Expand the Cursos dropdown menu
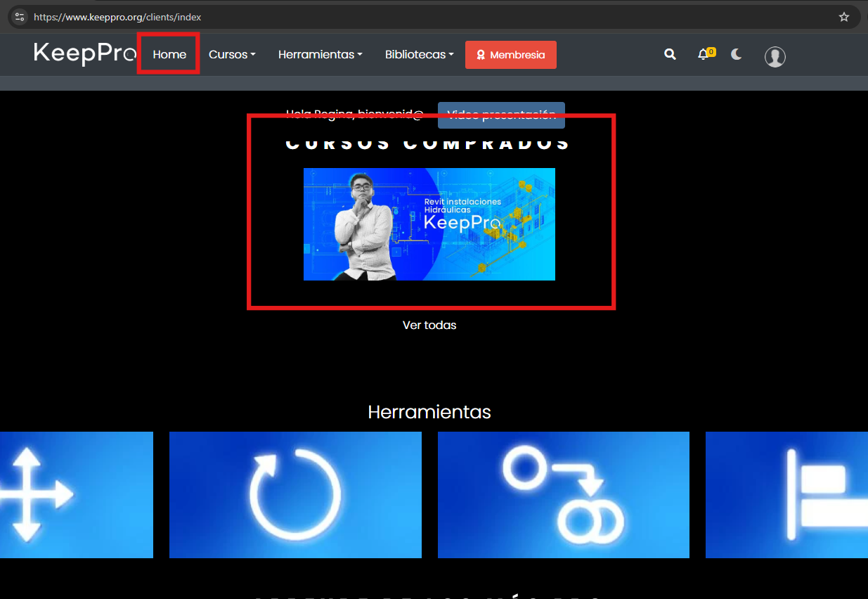868x599 pixels. click(232, 54)
